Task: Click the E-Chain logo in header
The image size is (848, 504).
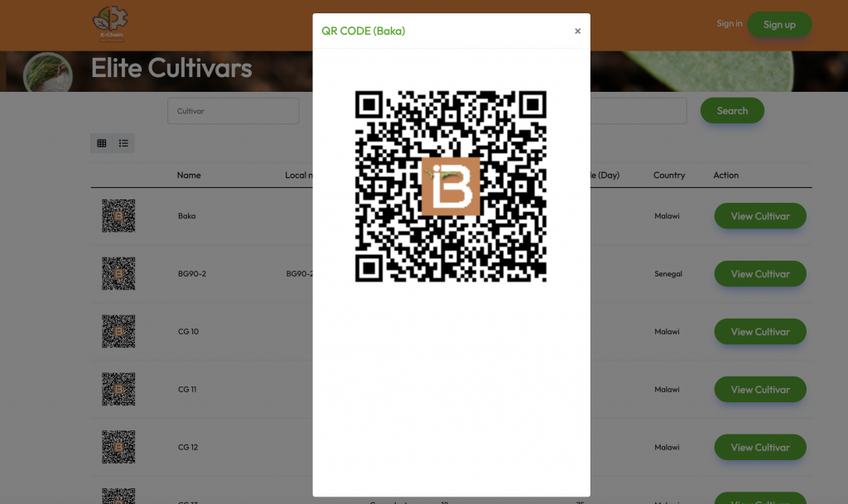Action: pos(111,24)
